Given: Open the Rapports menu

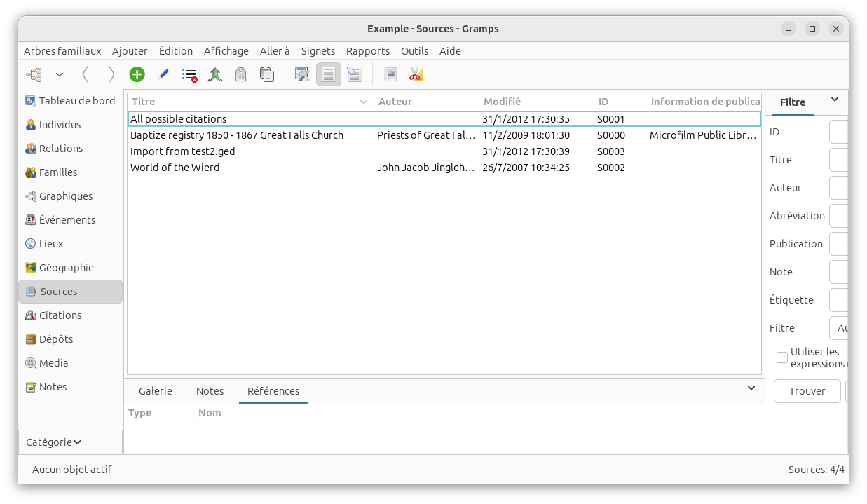Looking at the screenshot, I should tap(368, 51).
